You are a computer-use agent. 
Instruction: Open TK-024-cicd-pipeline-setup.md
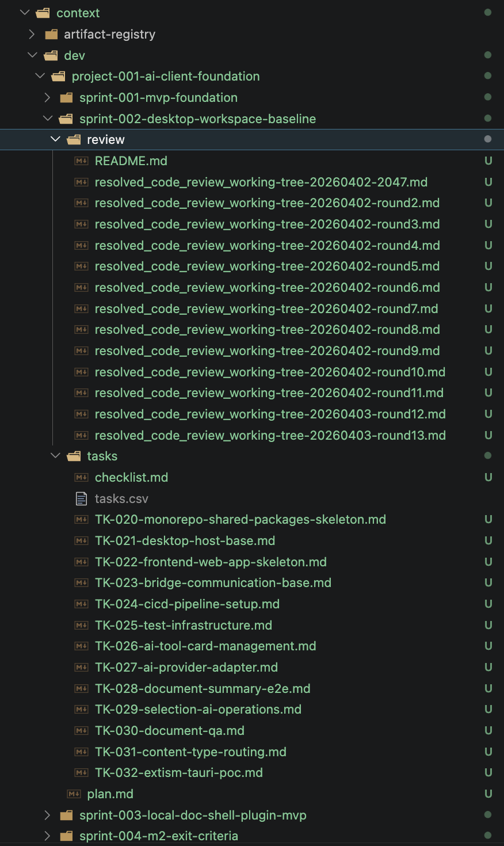pos(187,604)
